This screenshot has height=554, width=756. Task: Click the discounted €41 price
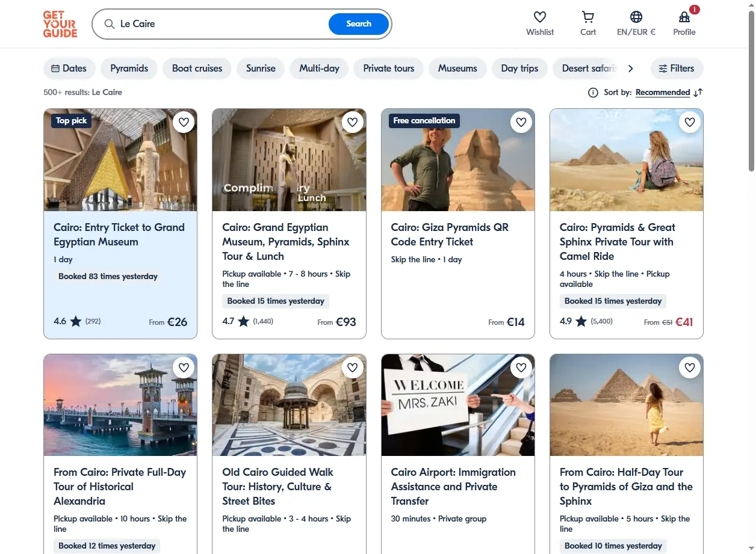pos(684,322)
